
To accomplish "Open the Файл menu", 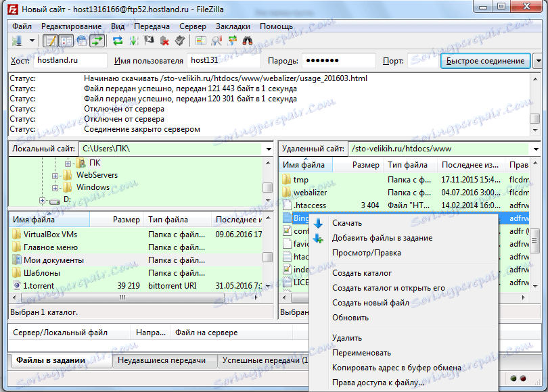I will 22,26.
